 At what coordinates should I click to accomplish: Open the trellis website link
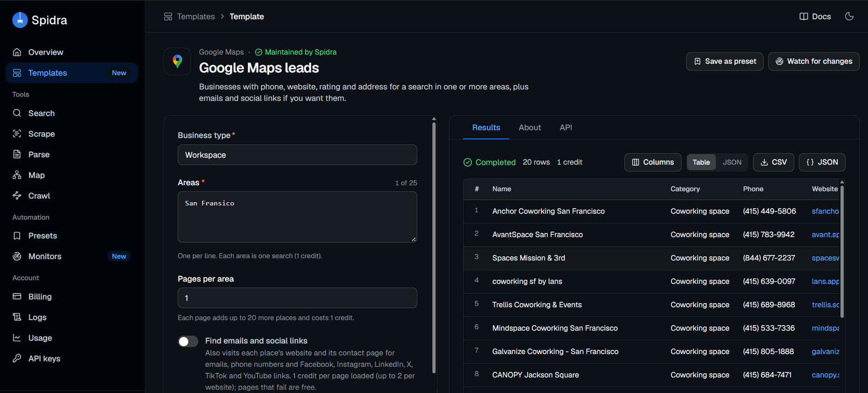point(825,305)
